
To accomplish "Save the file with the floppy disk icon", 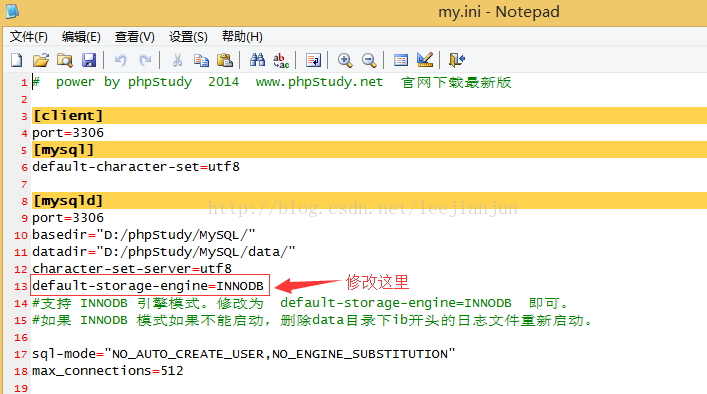I will point(89,60).
